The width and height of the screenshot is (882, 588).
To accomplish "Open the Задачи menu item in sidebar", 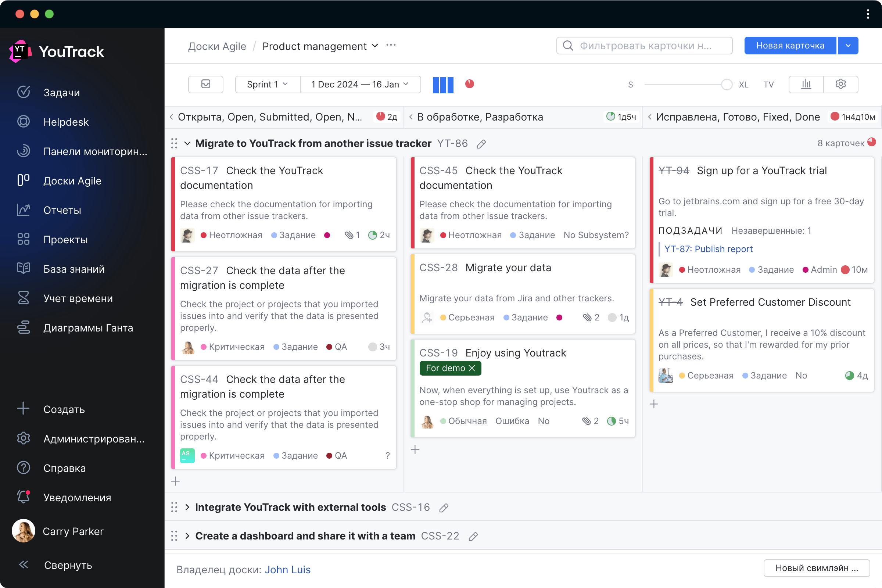I will point(62,92).
